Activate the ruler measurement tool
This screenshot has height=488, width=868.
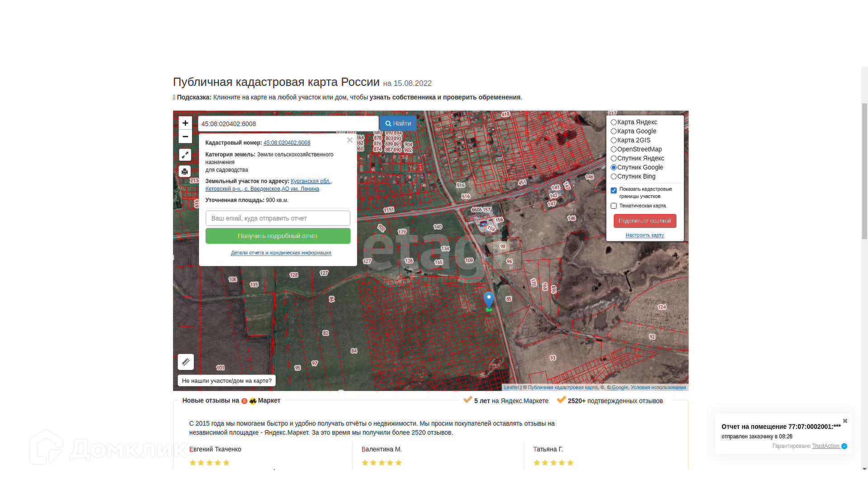(x=185, y=362)
